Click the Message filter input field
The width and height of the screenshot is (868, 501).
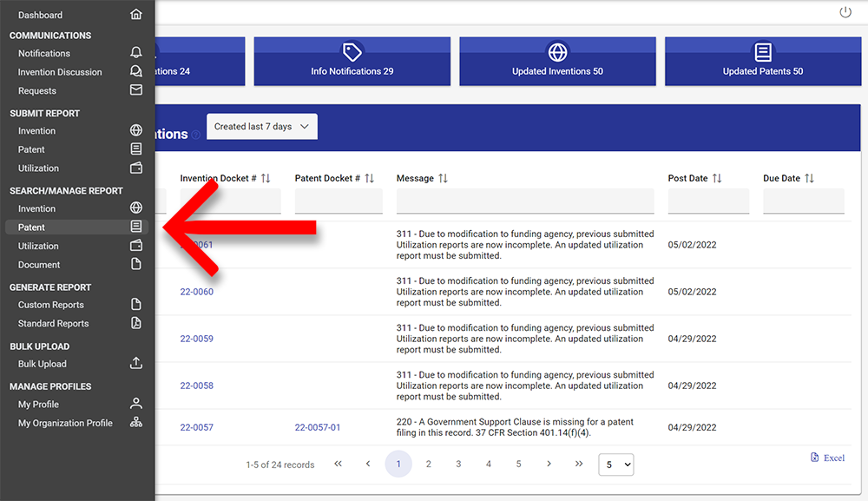click(524, 201)
